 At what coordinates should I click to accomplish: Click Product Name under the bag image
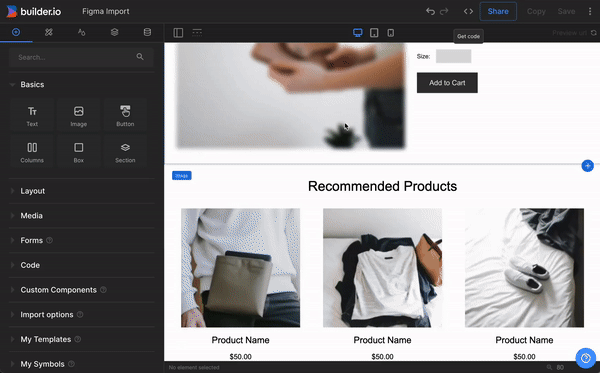[x=240, y=340]
